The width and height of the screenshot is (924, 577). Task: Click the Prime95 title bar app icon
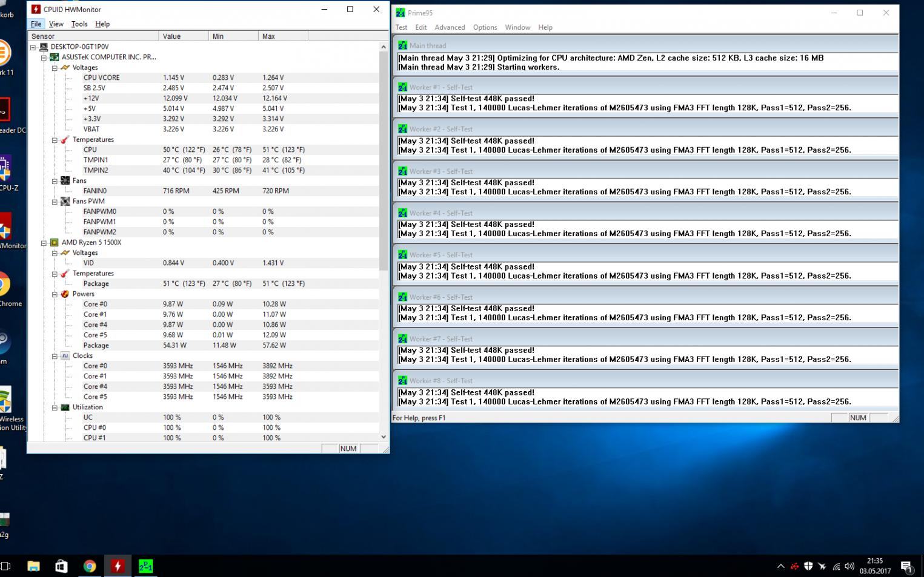point(401,13)
